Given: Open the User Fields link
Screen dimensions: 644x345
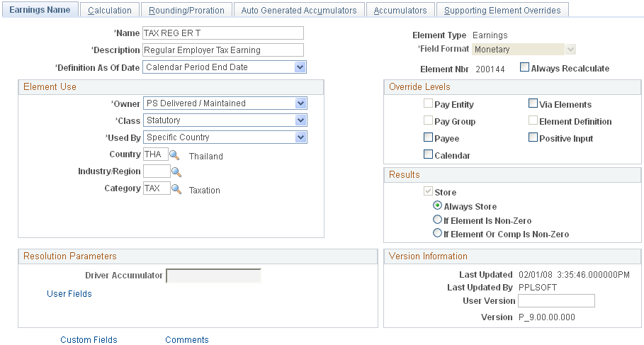Looking at the screenshot, I should click(x=69, y=294).
